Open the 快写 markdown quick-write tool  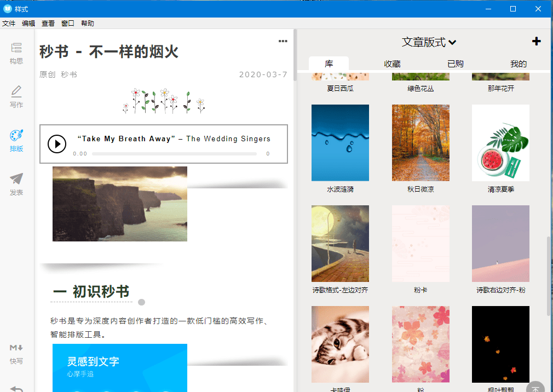point(16,354)
